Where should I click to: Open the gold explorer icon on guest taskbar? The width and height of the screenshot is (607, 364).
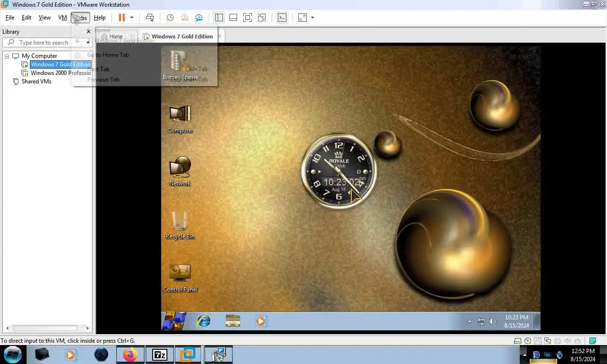point(232,321)
